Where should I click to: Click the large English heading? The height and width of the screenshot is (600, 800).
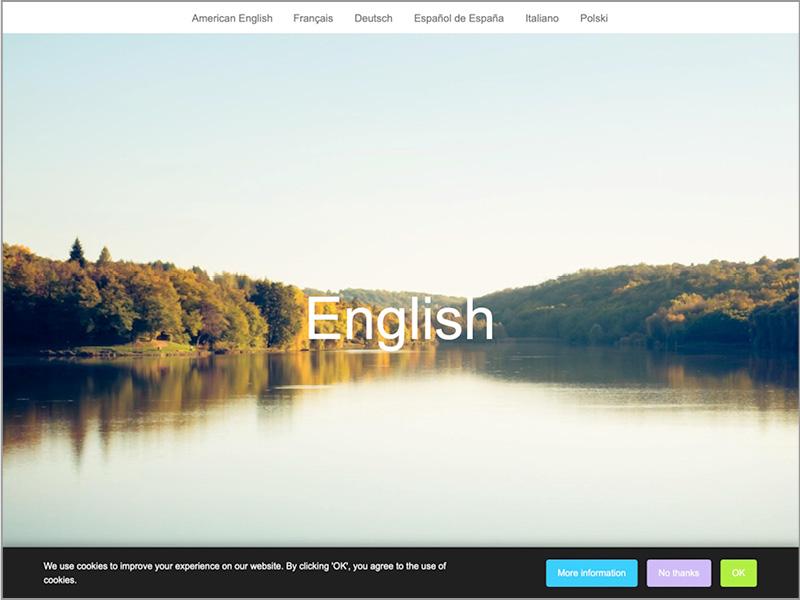(x=399, y=319)
